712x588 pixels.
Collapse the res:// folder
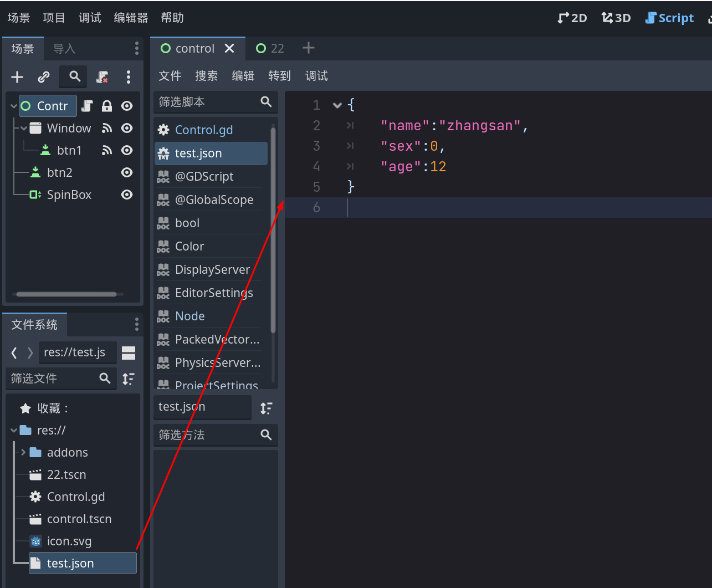pyautogui.click(x=14, y=430)
